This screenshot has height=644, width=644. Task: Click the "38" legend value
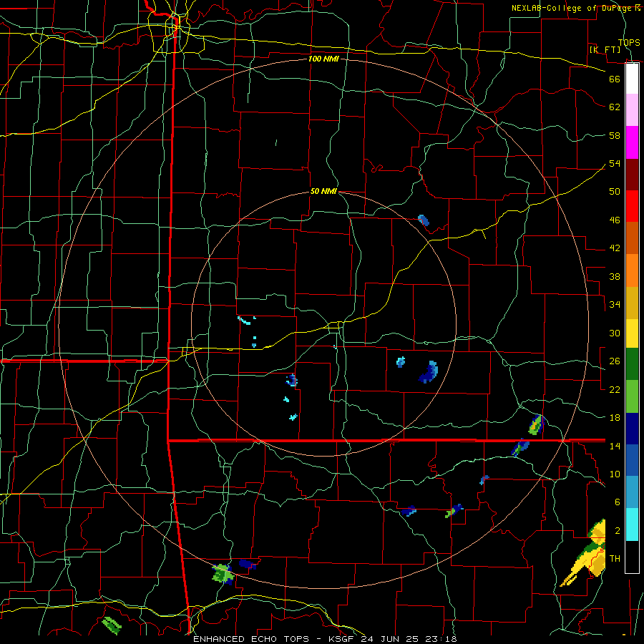pyautogui.click(x=615, y=276)
